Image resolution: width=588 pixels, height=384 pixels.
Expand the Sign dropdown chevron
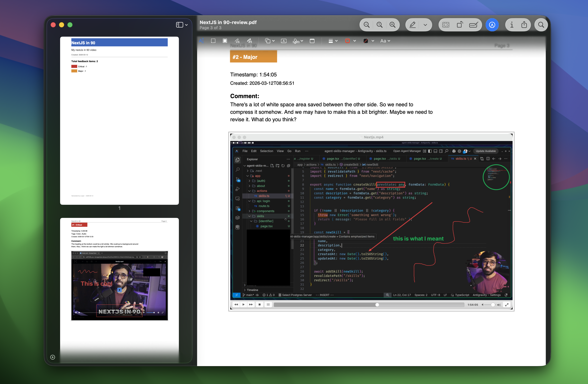(302, 41)
